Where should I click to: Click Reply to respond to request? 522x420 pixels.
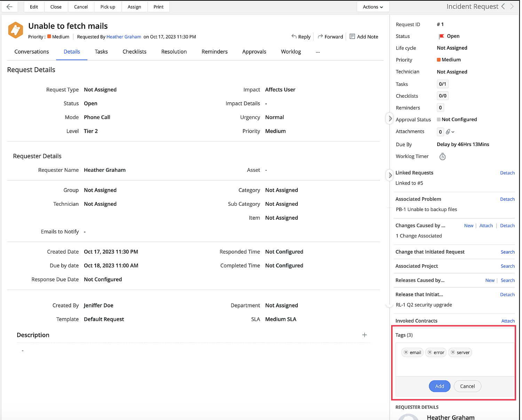[x=301, y=37]
